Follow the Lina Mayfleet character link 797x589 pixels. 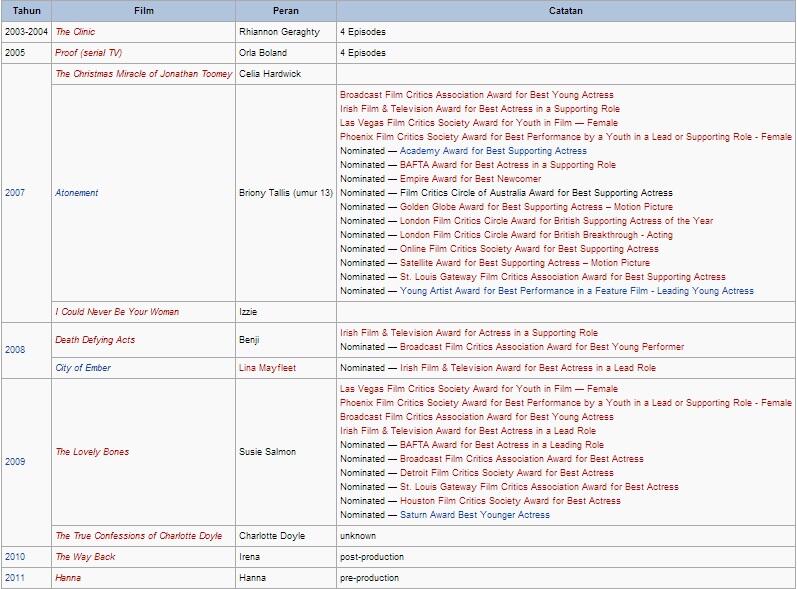[267, 368]
